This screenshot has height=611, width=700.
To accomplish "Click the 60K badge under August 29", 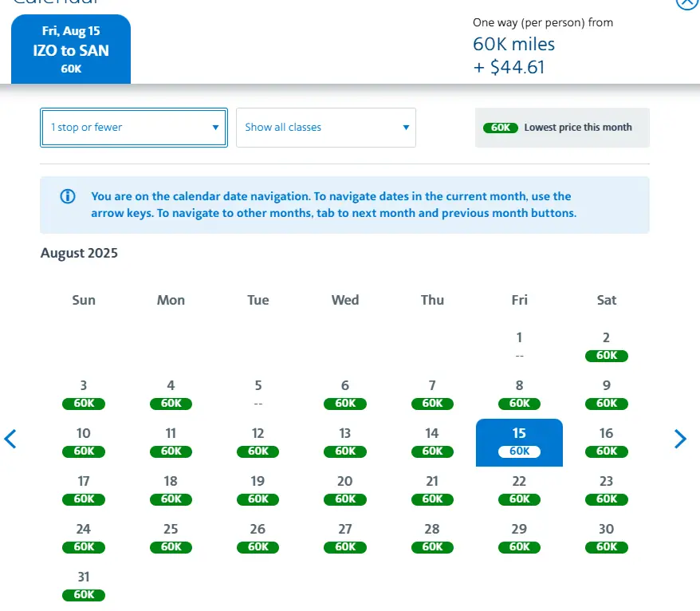I will 519,547.
